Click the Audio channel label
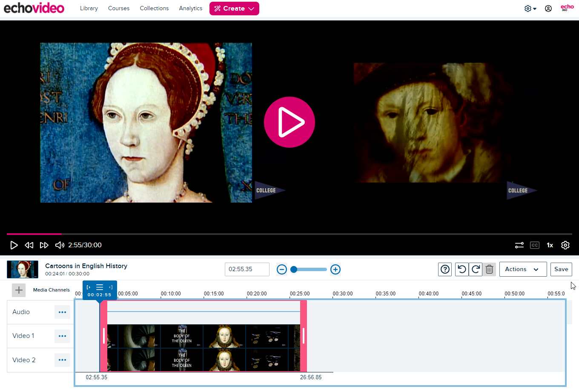This screenshot has width=579, height=392. [21, 312]
